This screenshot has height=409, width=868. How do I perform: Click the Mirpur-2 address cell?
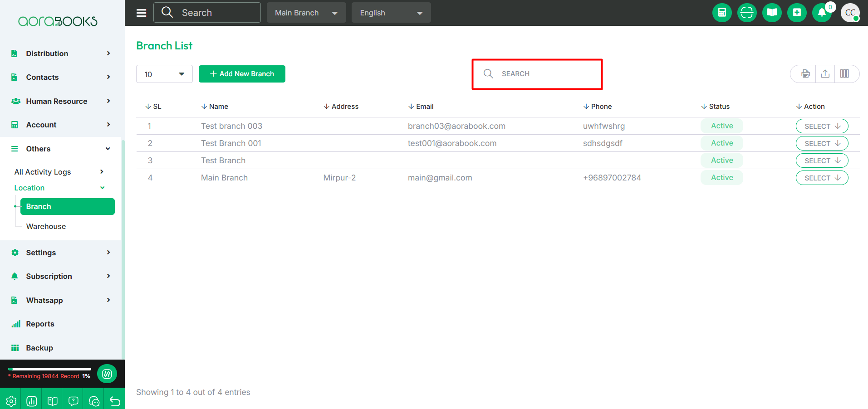coord(339,178)
